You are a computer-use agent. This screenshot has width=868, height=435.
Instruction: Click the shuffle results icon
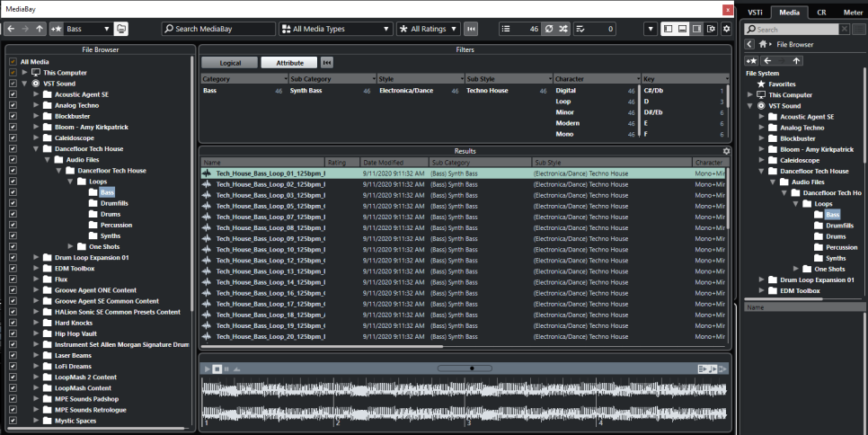coord(563,29)
